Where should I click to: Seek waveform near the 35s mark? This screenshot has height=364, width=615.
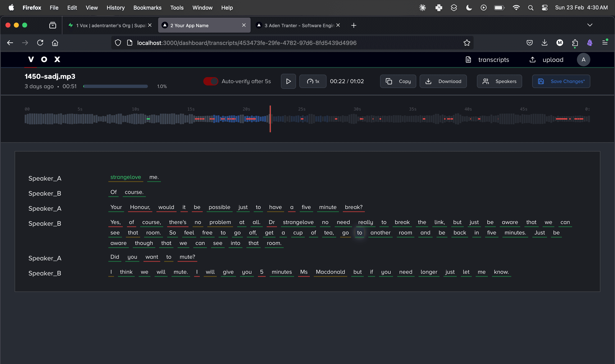point(413,119)
